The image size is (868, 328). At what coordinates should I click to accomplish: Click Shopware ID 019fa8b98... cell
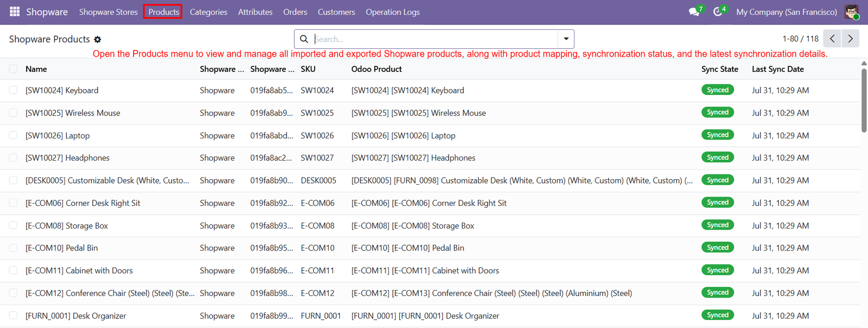(271, 293)
